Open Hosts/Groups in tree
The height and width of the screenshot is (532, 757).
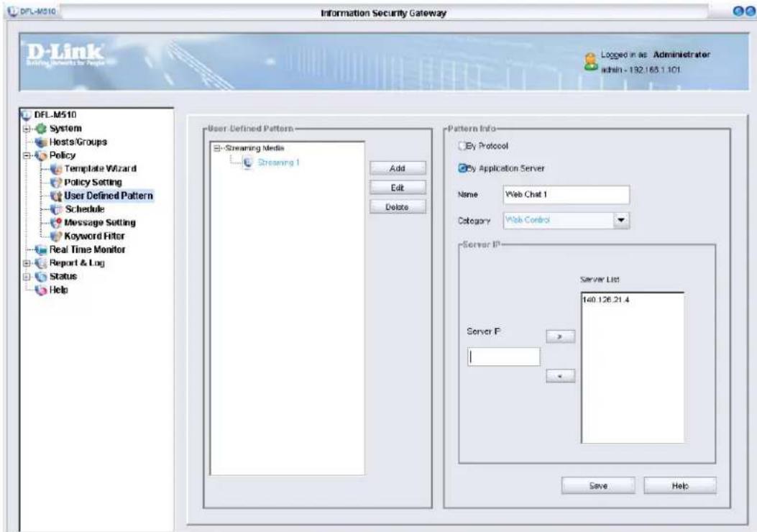tap(78, 142)
